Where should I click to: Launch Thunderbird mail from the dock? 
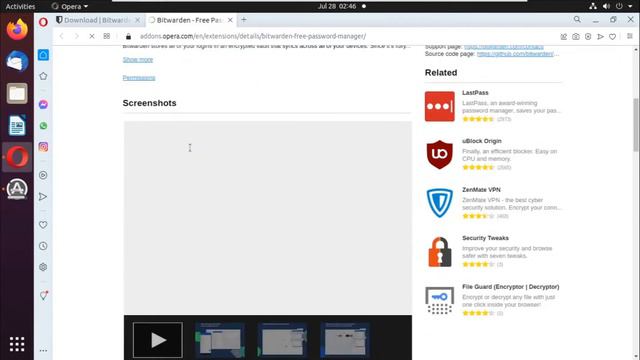tap(17, 61)
